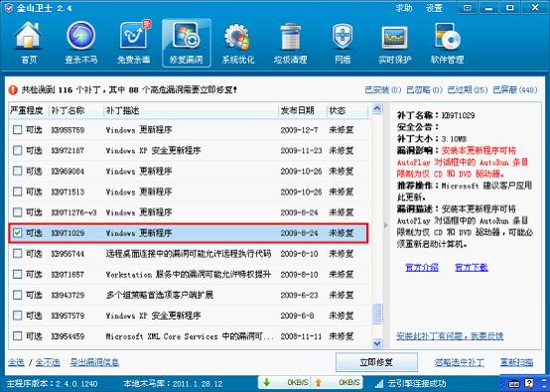
Task: Collapse the patch detail panel arrow
Action: (x=386, y=225)
